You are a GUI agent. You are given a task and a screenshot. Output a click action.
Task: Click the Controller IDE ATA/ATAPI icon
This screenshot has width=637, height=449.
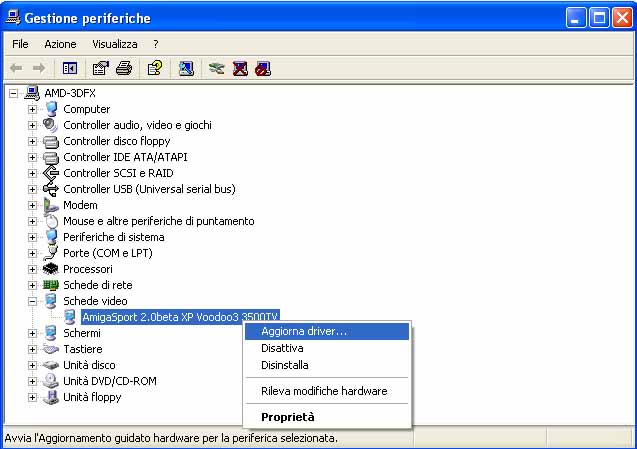pyautogui.click(x=51, y=157)
